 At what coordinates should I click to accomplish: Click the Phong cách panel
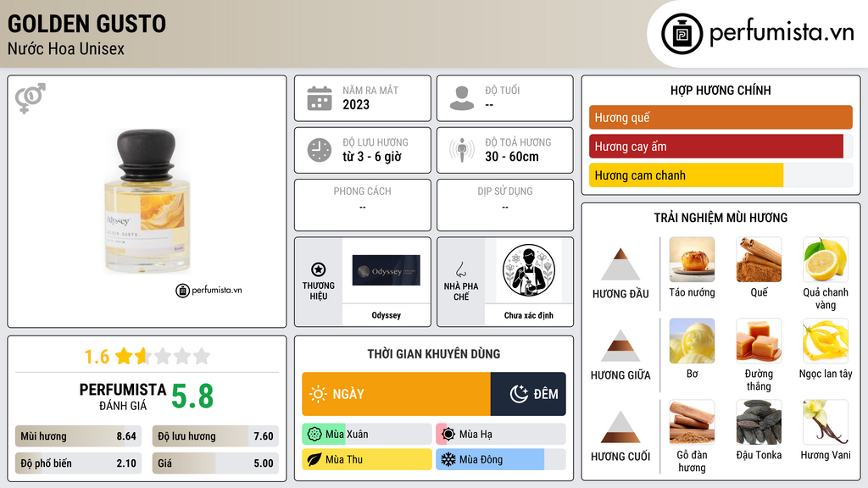click(363, 205)
